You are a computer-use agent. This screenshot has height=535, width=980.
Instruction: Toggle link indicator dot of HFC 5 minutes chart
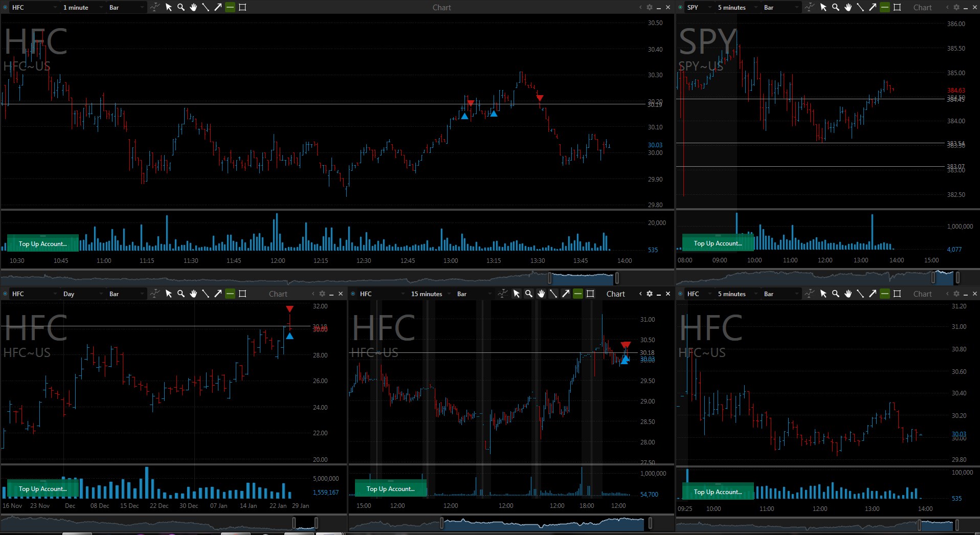coord(680,294)
